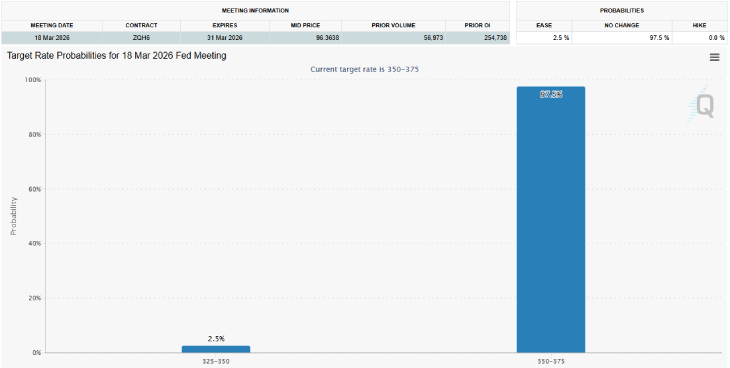Click the EXPIRES column header
Screen dimensions: 730x368
[x=225, y=26]
